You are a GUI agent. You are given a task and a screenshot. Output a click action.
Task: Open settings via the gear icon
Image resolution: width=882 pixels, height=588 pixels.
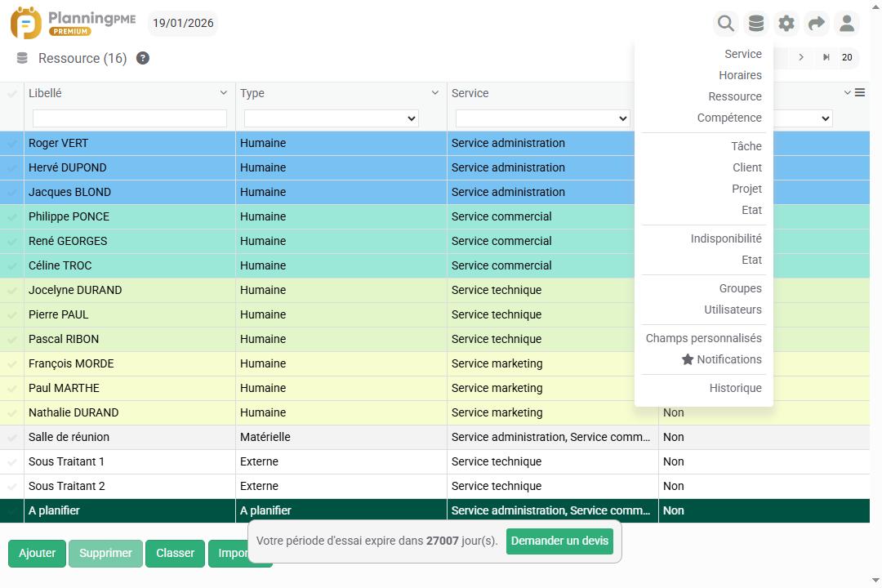[x=786, y=23]
